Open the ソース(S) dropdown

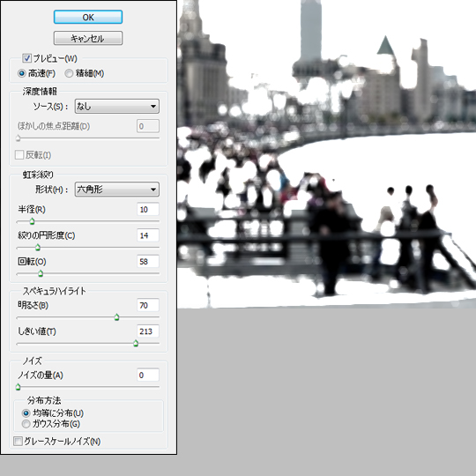117,107
